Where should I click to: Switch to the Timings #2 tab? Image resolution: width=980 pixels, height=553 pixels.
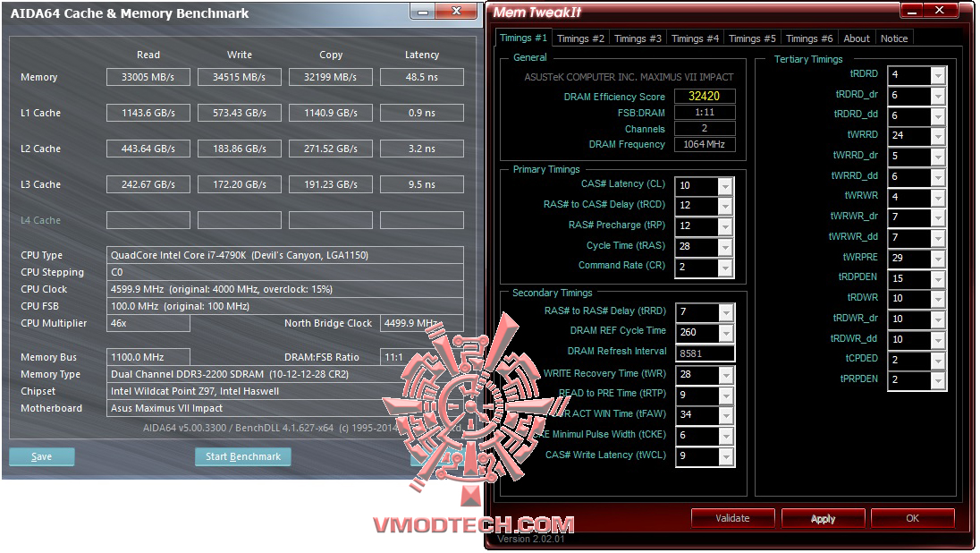580,38
